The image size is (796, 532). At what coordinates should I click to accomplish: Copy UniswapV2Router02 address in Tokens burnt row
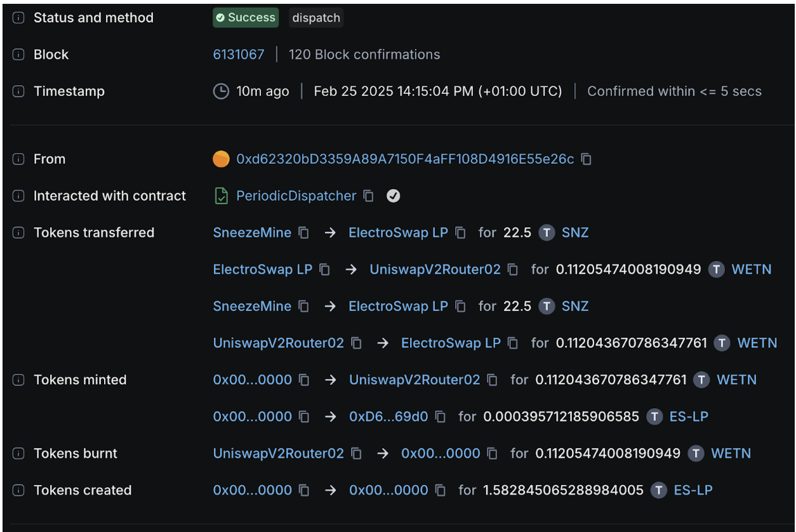coord(356,453)
